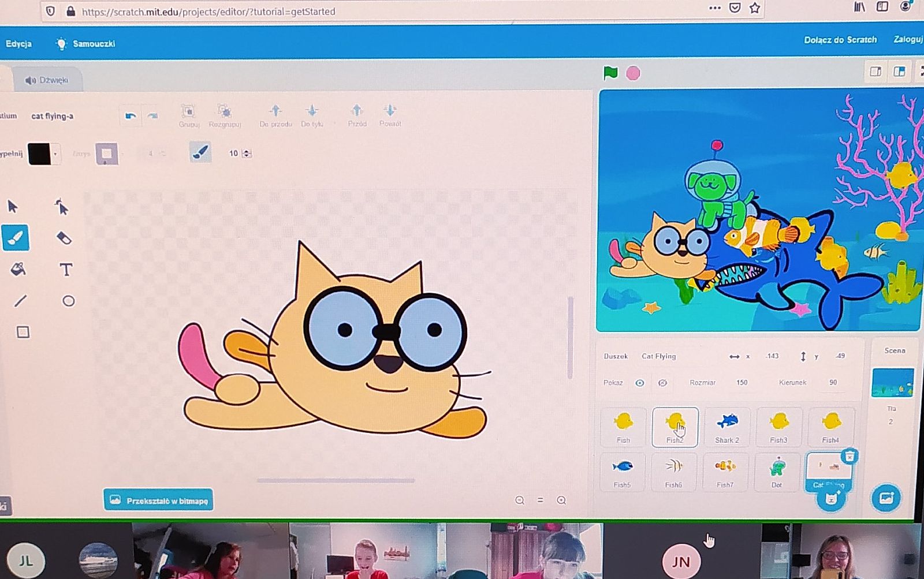Select the Fish3 sprite thumbnail
Screen dimensions: 924x579
(779, 427)
